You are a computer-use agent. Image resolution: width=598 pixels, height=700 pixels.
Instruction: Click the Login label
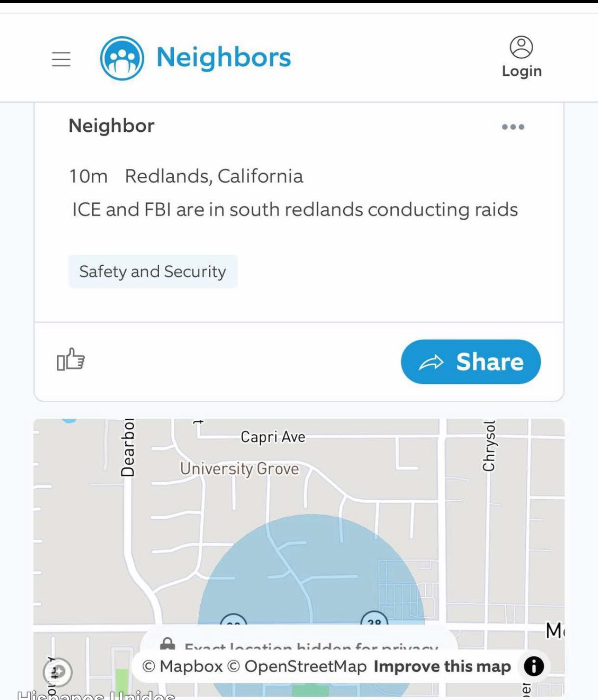[522, 71]
